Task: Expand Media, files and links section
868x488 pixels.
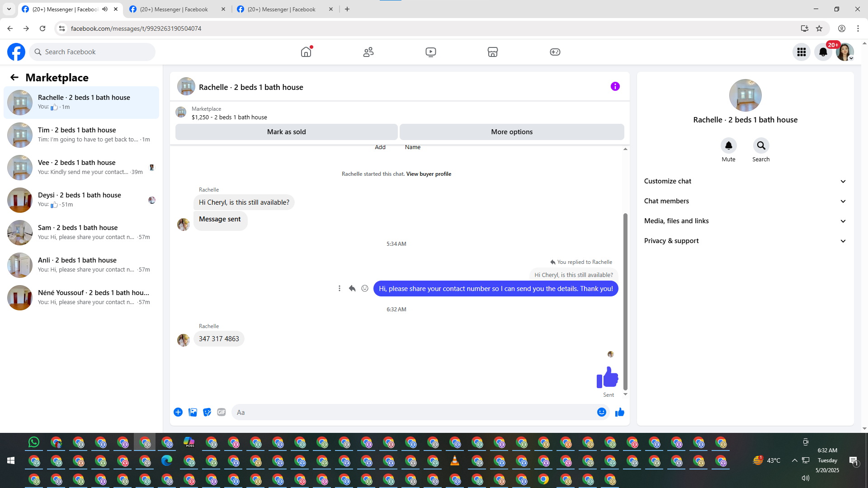Action: pos(745,221)
